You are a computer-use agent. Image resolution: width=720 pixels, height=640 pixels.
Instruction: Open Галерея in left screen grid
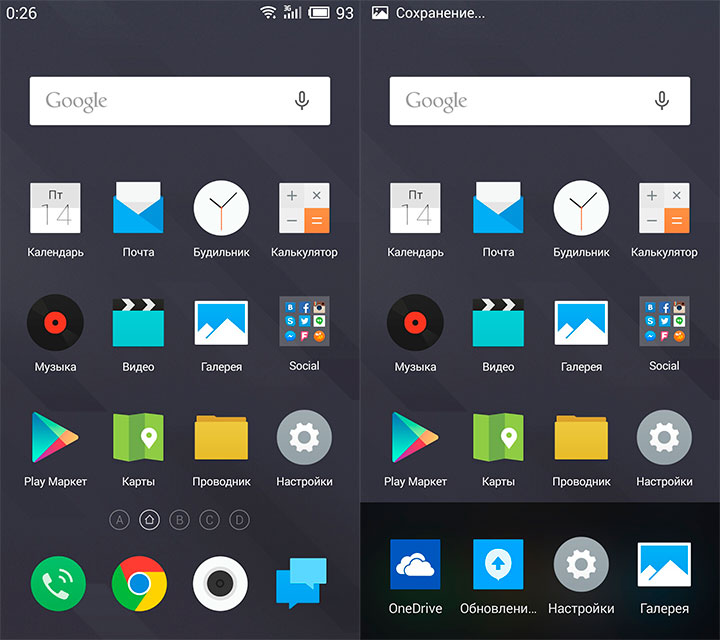pyautogui.click(x=221, y=323)
